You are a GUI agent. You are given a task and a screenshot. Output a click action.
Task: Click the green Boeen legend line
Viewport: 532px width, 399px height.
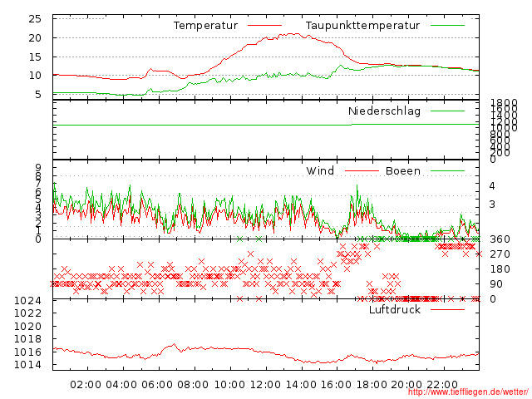click(447, 170)
